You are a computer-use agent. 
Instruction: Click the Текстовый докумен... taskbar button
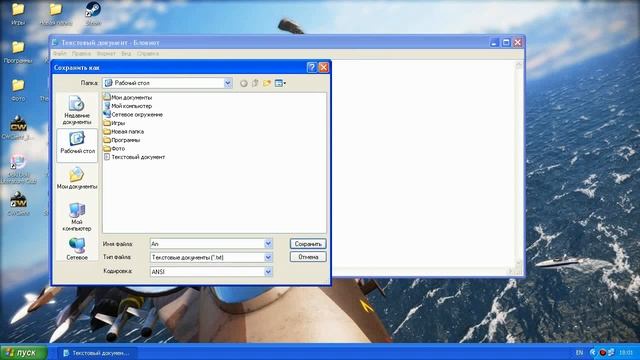97,353
